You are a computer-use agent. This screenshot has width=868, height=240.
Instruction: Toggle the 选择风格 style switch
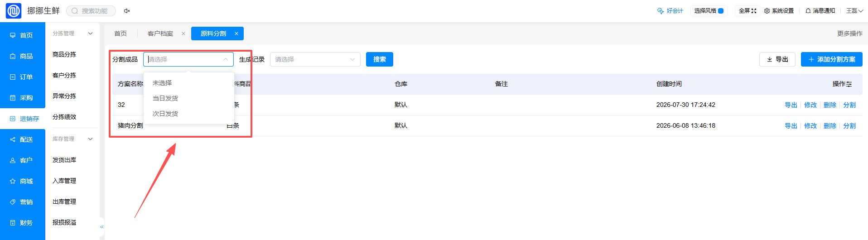[721, 11]
